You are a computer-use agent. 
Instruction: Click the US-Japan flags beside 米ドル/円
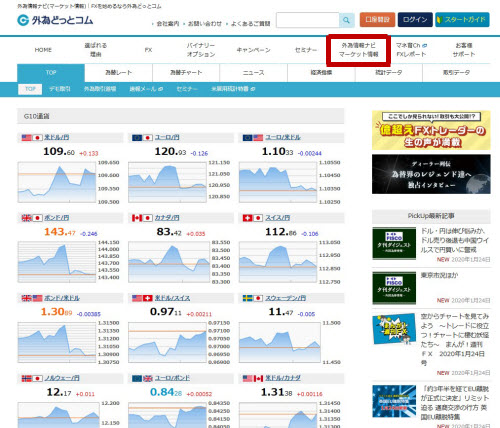coord(32,137)
